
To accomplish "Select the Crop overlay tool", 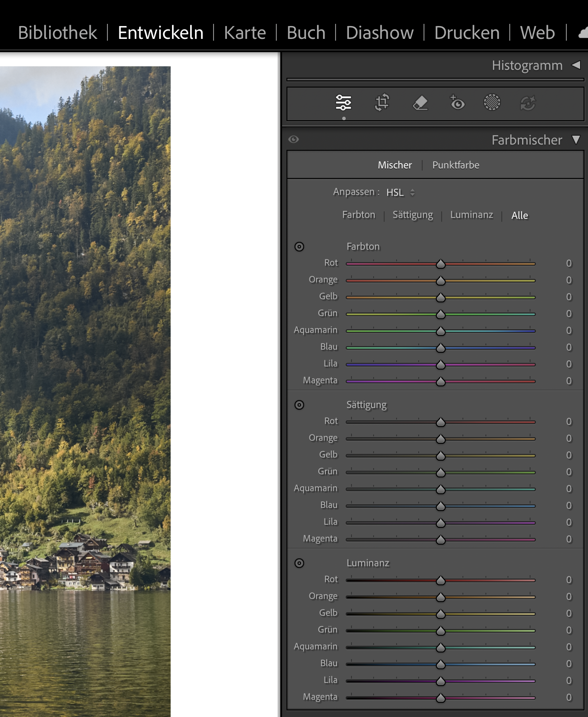I will tap(382, 103).
